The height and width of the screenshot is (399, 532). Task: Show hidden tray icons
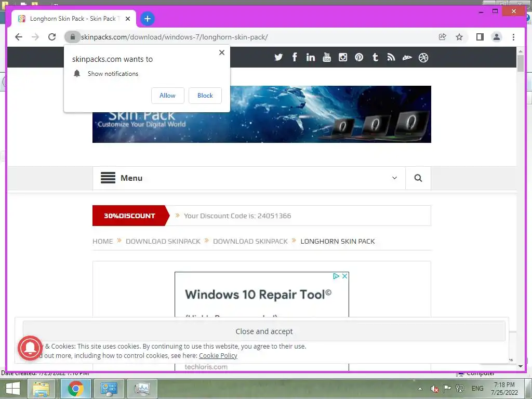(x=420, y=389)
